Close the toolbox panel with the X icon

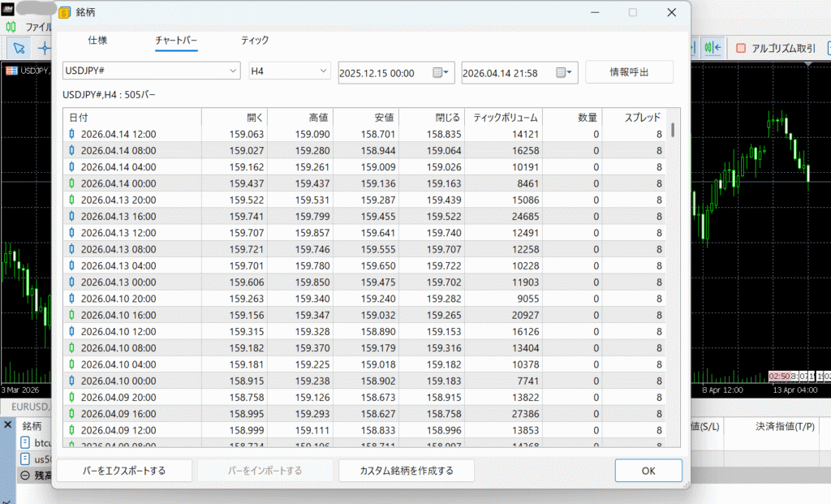(7, 425)
